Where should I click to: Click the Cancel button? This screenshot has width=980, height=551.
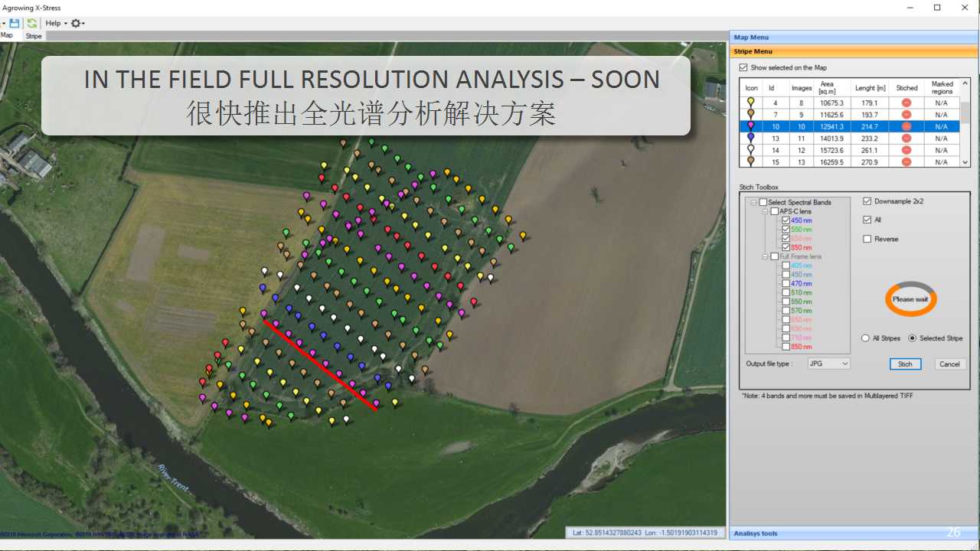tap(949, 364)
